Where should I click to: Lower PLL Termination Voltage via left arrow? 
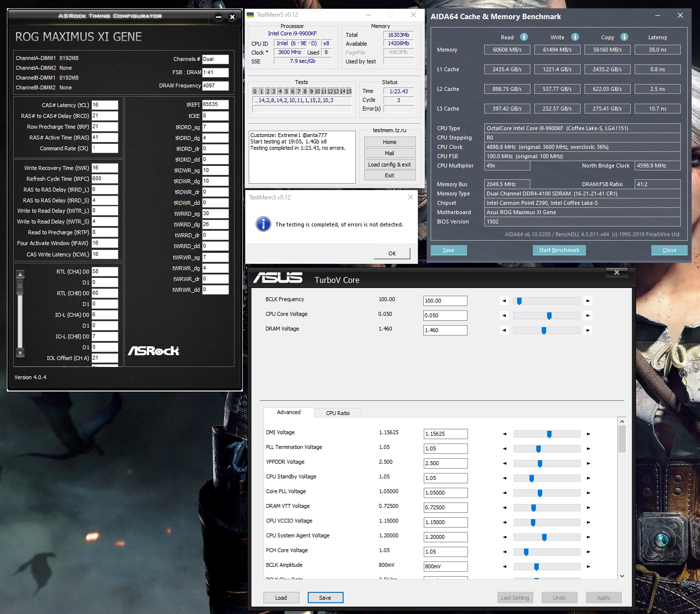(504, 448)
